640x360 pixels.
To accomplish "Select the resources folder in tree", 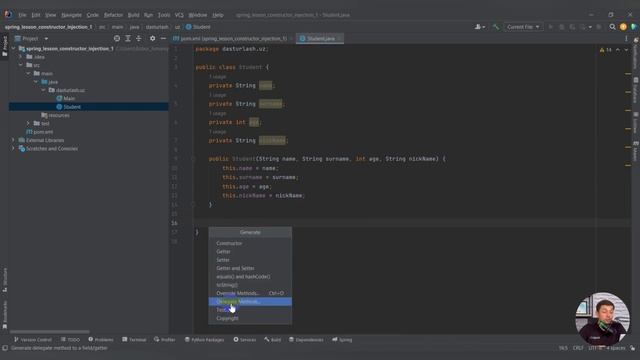I will [55, 115].
